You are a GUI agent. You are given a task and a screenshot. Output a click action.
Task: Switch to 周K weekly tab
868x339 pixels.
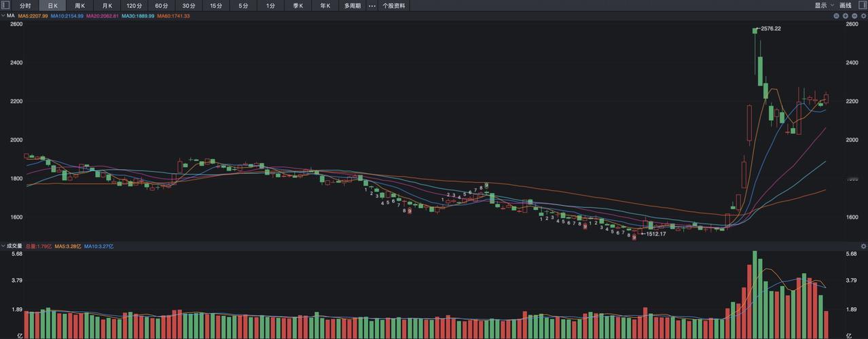(79, 5)
